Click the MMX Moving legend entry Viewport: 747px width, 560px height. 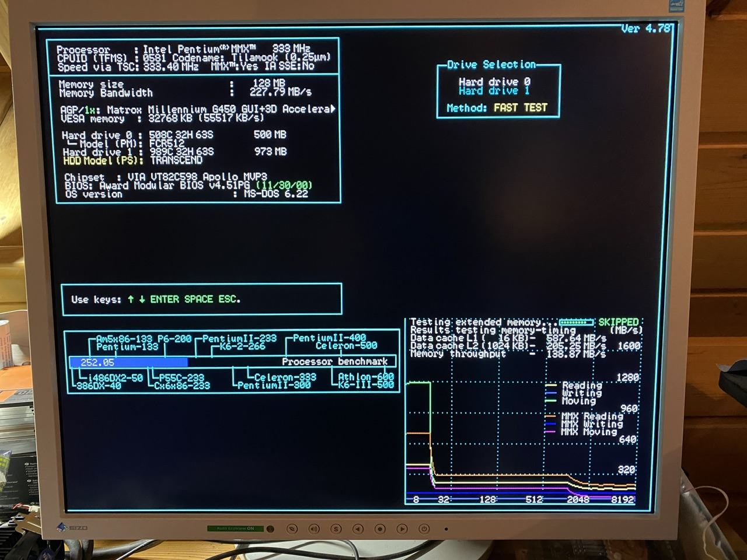[x=581, y=432]
